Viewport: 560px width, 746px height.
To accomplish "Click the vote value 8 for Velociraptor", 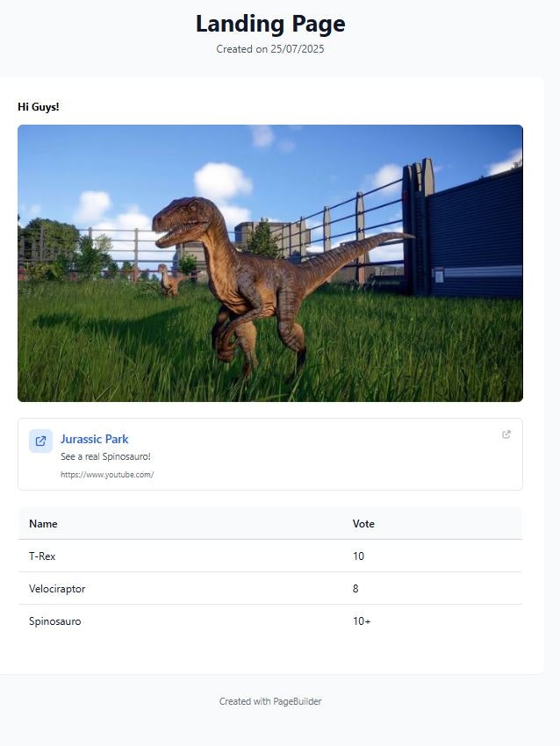I will pyautogui.click(x=355, y=589).
